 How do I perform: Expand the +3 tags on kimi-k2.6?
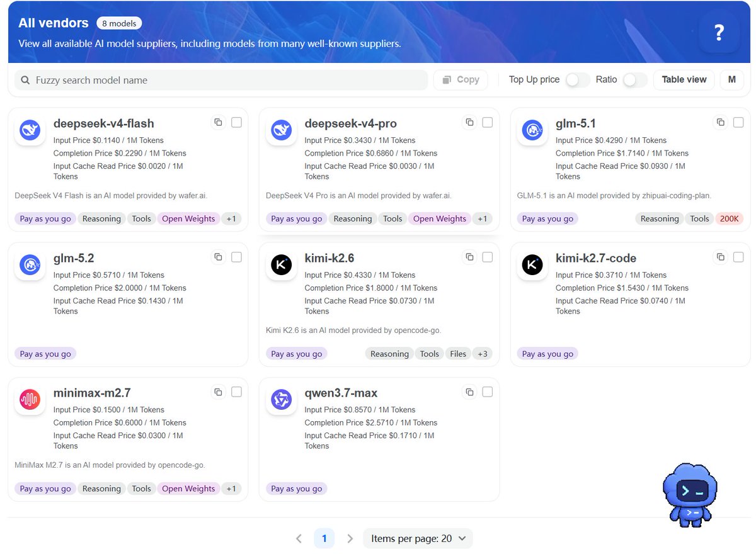483,354
